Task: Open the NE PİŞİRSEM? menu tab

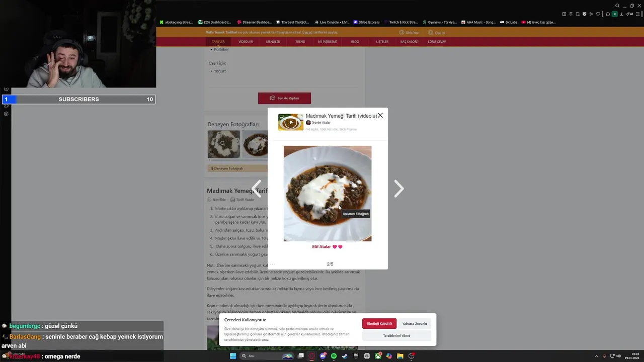Action: 328,42
